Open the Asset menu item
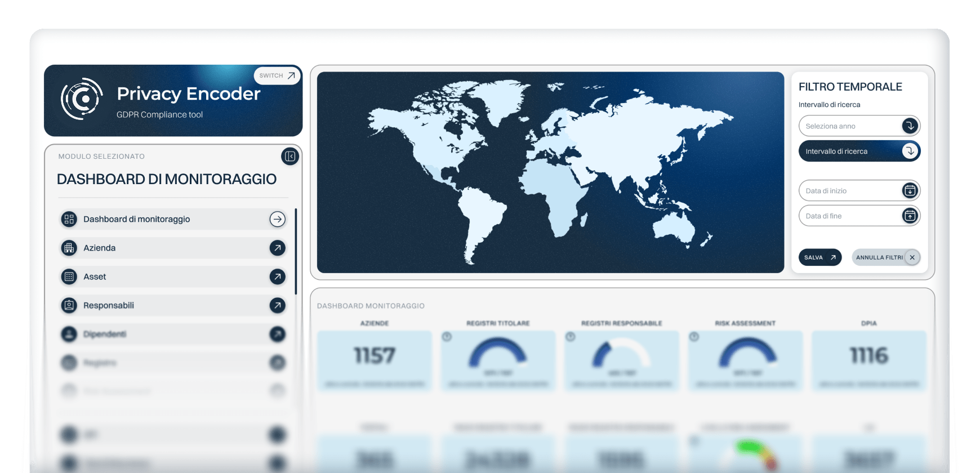This screenshot has height=473, width=980. (x=173, y=276)
